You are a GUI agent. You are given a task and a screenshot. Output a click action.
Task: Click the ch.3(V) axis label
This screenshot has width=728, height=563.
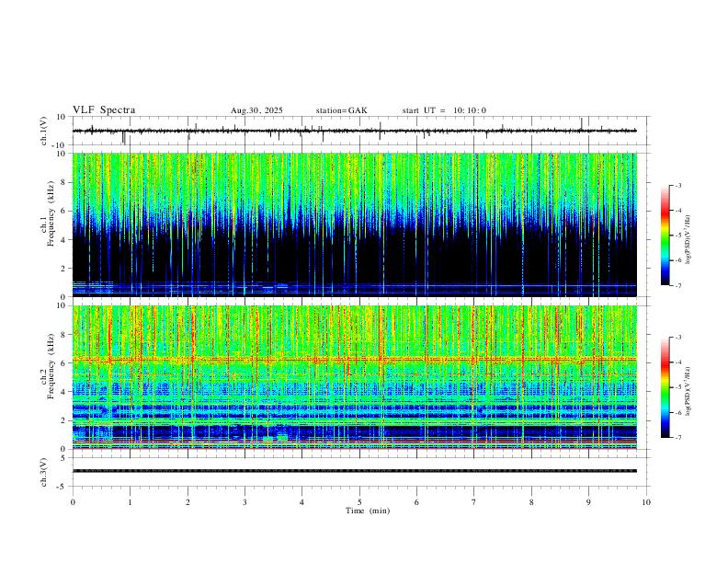pos(44,472)
